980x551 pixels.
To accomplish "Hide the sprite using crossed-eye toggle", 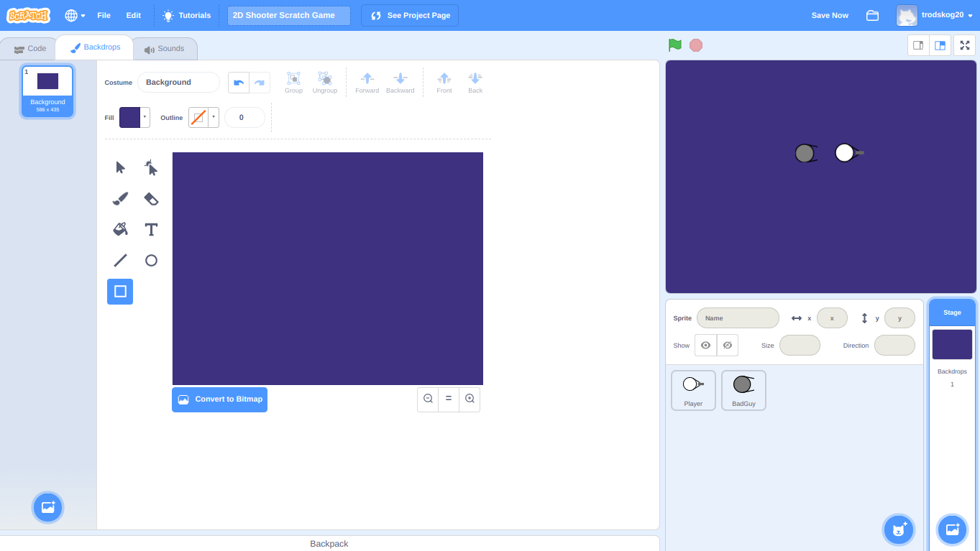I will (x=727, y=345).
